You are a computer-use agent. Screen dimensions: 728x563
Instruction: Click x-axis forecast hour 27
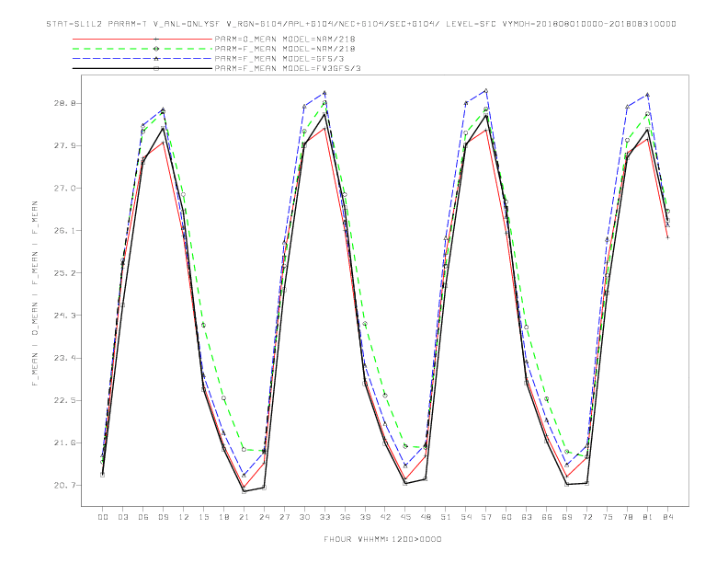pos(284,517)
